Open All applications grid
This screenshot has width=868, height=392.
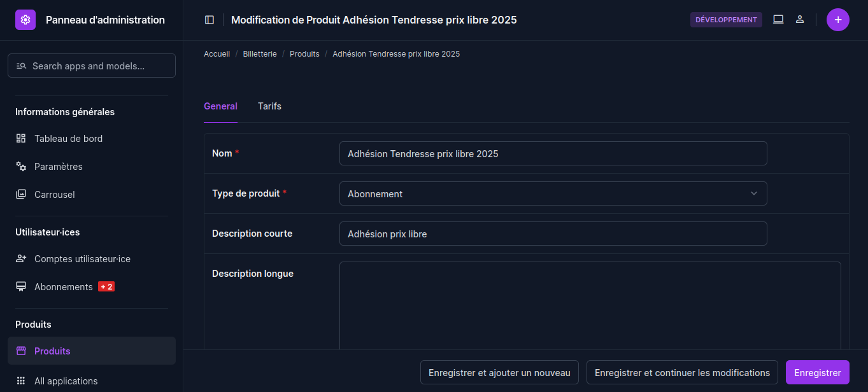click(66, 381)
